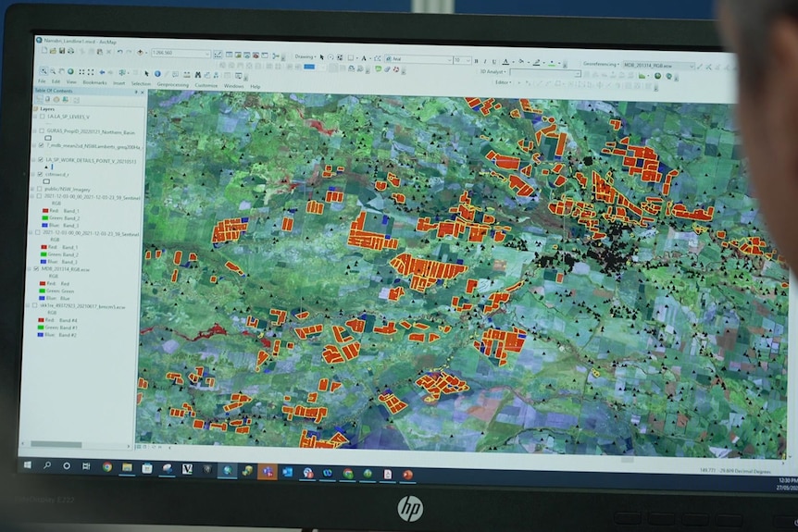This screenshot has height=532, width=798.
Task: Click the Find binoculars icon
Action: 198,75
